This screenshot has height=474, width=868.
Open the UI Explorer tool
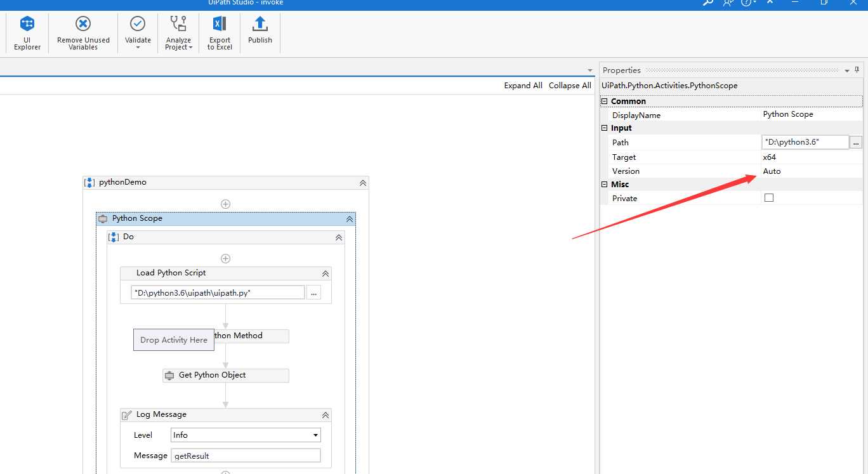point(27,34)
